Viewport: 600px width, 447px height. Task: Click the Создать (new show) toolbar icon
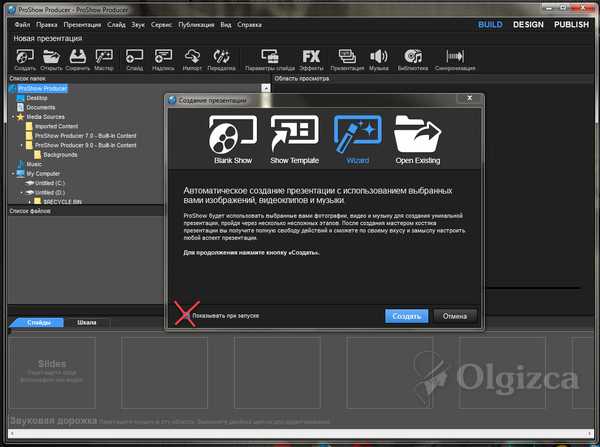point(25,60)
